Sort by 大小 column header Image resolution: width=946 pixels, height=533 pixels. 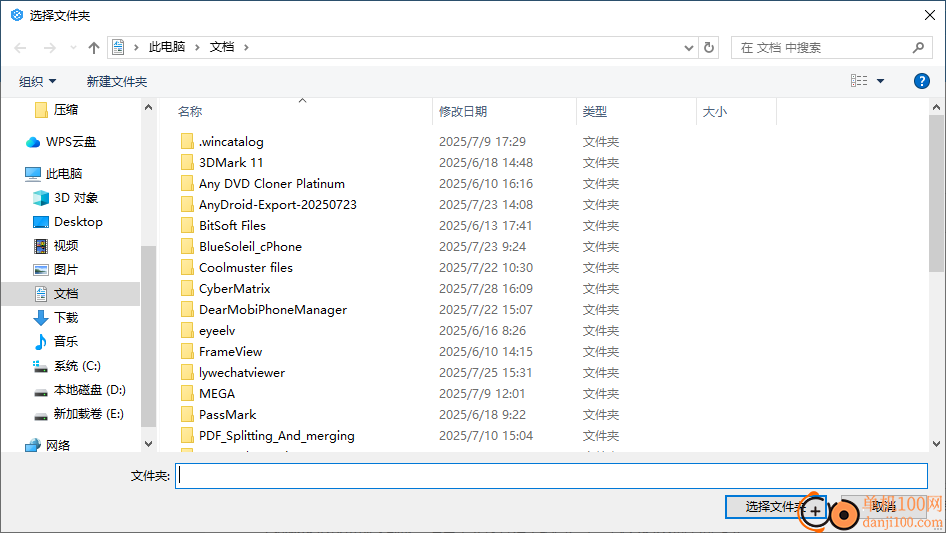[x=714, y=111]
